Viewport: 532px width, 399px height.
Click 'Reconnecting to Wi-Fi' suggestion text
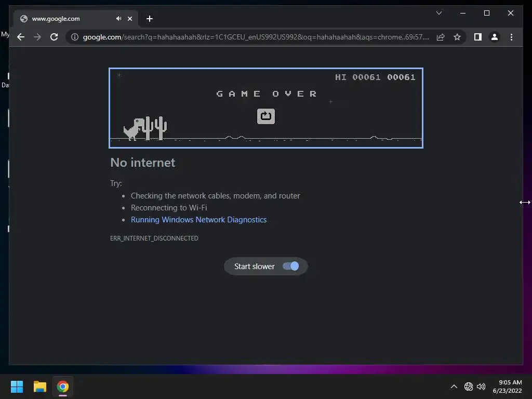pyautogui.click(x=169, y=208)
